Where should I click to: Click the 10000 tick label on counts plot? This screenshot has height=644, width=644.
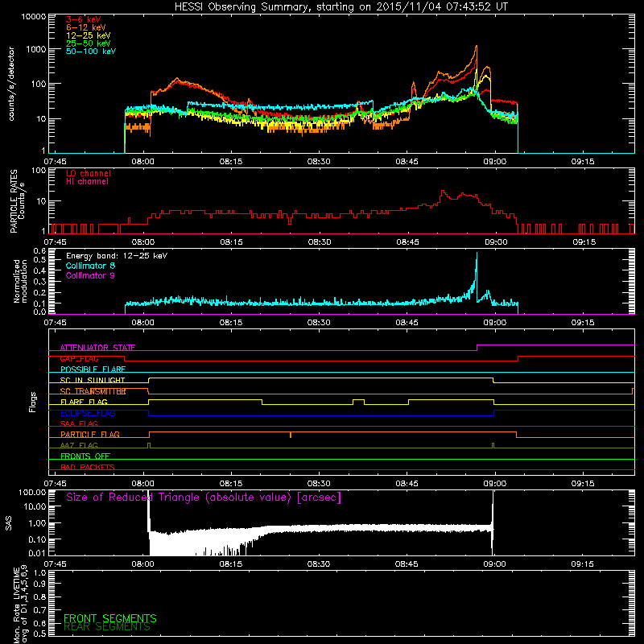(x=33, y=17)
